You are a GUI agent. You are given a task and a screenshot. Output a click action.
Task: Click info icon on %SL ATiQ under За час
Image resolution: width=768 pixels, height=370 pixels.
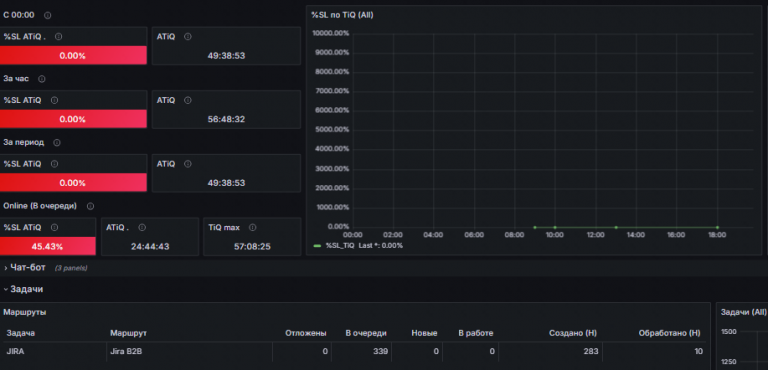click(54, 100)
